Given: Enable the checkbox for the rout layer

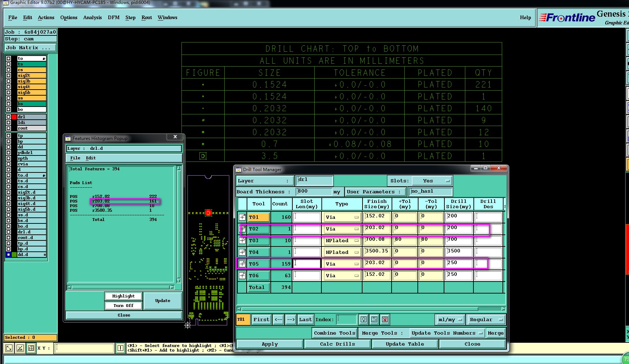Looking at the screenshot, I should [9, 128].
